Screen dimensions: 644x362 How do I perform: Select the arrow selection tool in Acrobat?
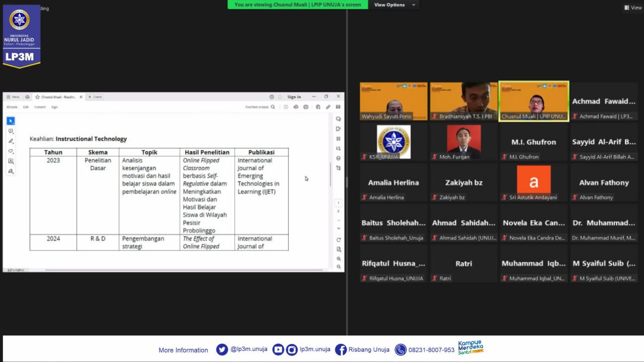(x=11, y=121)
